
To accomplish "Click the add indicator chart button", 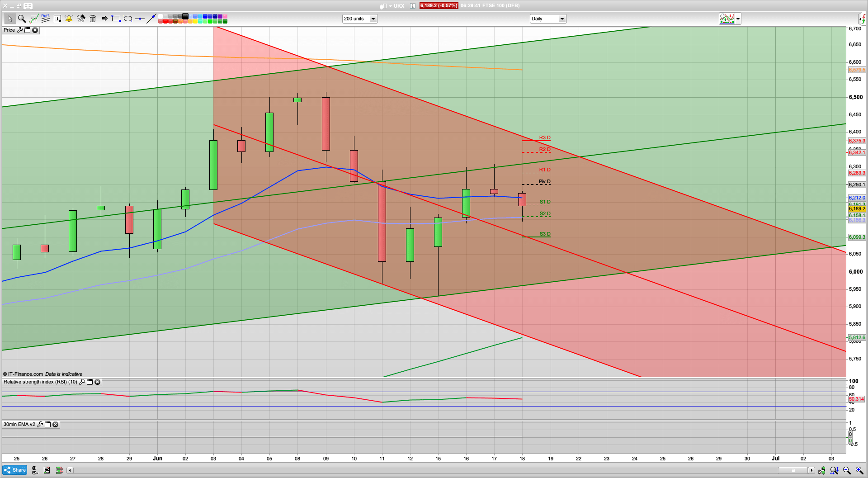I will click(x=727, y=19).
